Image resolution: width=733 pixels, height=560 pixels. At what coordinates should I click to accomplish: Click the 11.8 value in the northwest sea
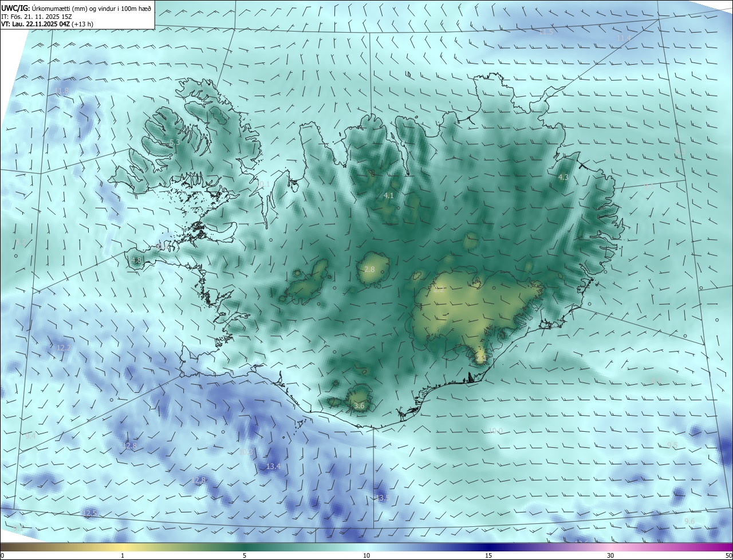coord(62,91)
